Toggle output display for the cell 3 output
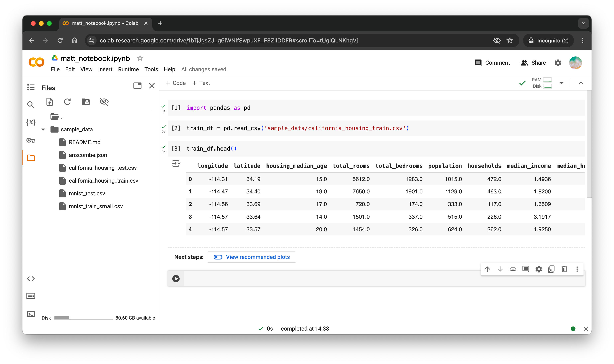 [x=176, y=163]
